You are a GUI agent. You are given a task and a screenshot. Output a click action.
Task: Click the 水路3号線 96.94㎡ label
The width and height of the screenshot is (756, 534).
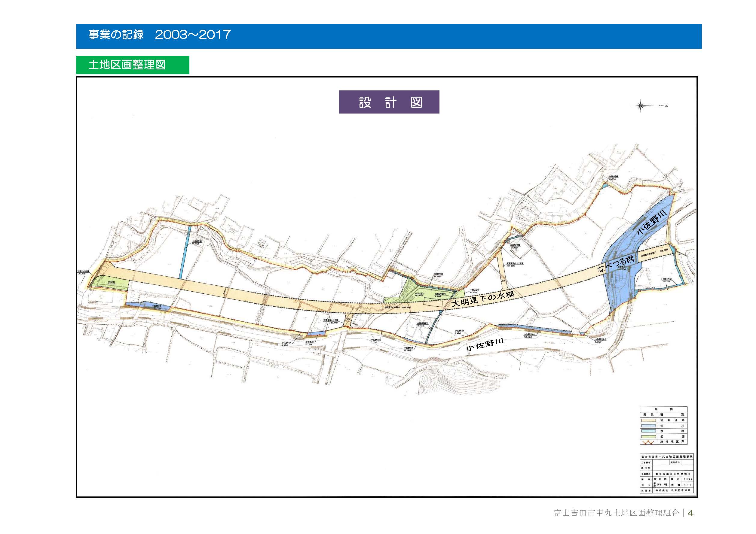tap(439, 275)
